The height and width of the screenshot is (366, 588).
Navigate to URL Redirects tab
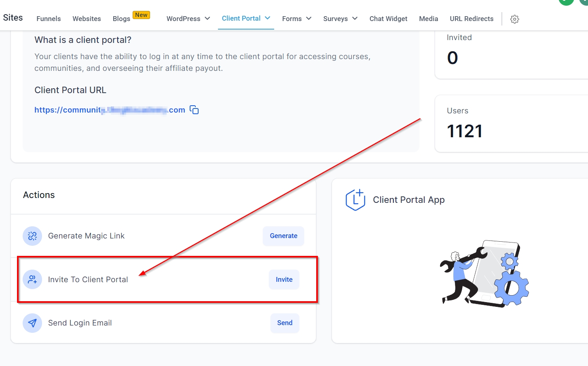[x=472, y=19]
